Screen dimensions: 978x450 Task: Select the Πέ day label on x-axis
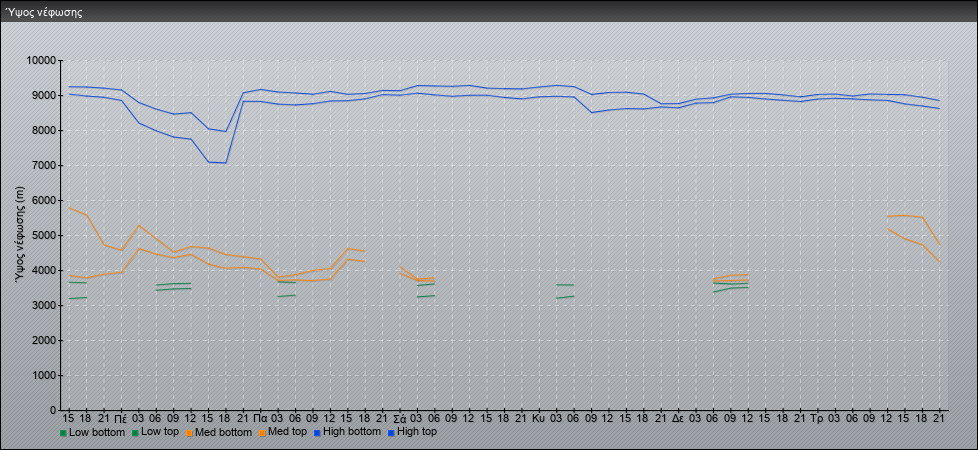pos(121,419)
